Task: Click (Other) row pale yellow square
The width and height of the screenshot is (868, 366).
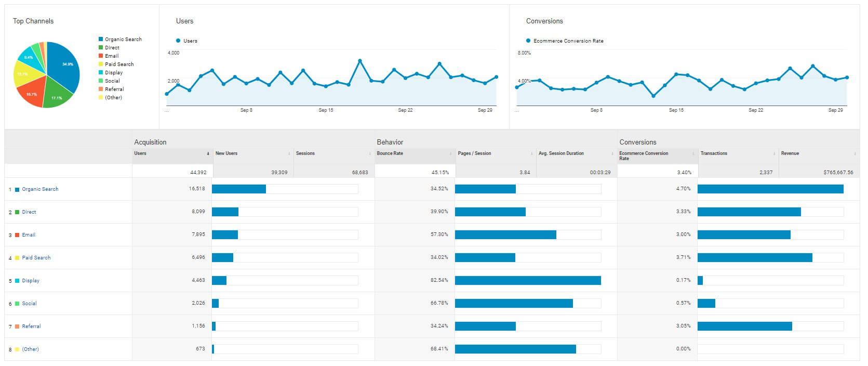Action: click(x=17, y=349)
